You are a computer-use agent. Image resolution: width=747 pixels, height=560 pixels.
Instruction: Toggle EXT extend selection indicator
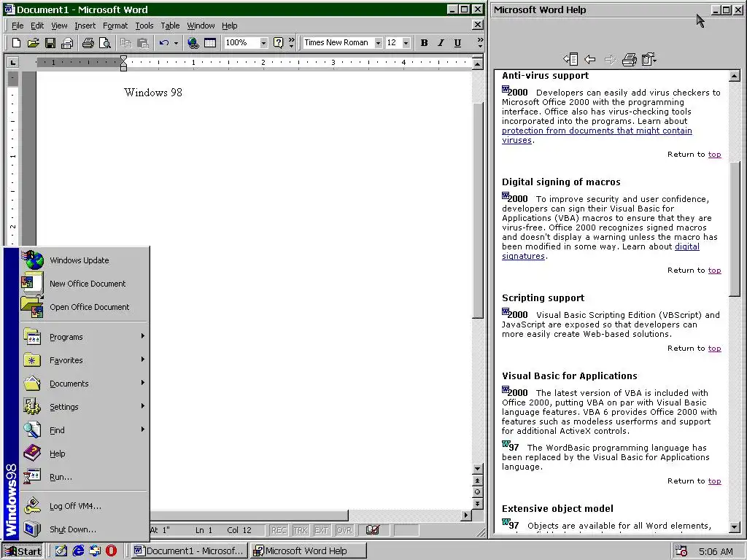coord(322,530)
